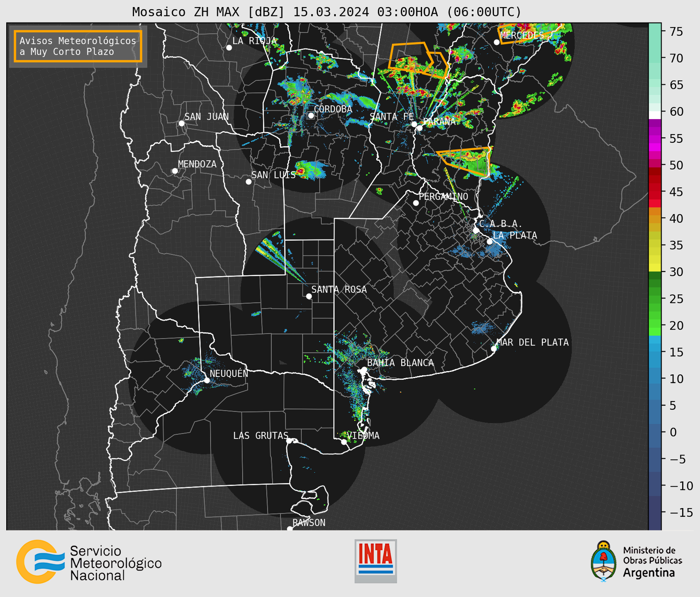Click the PARANA city label
The image size is (700, 597).
tap(439, 122)
